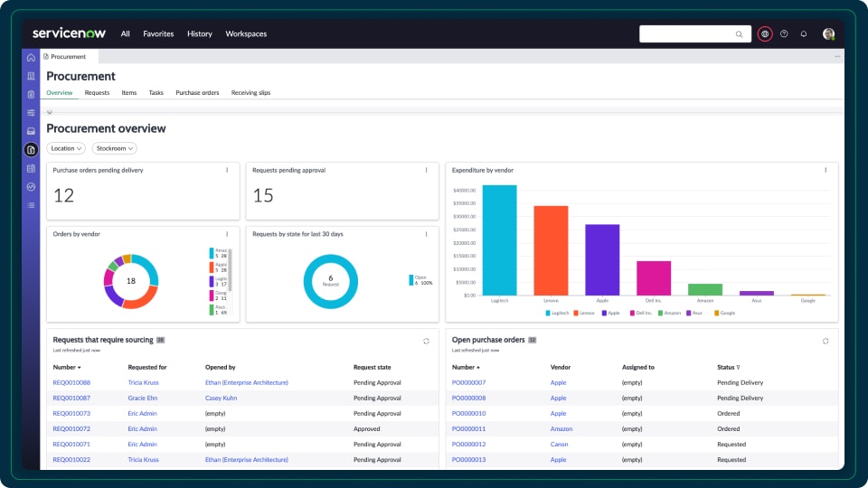Screen dimensions: 868x488
Task: Switch to the Purchase orders tab
Action: point(197,92)
